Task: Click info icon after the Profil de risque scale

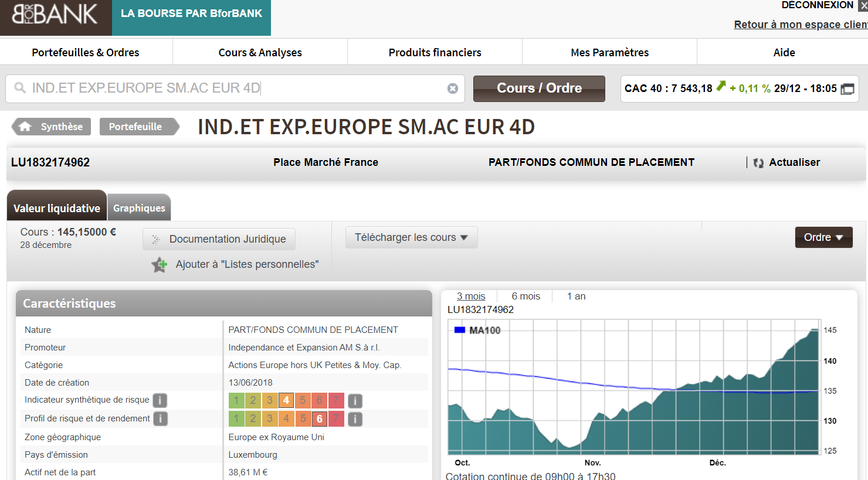Action: pyautogui.click(x=355, y=419)
